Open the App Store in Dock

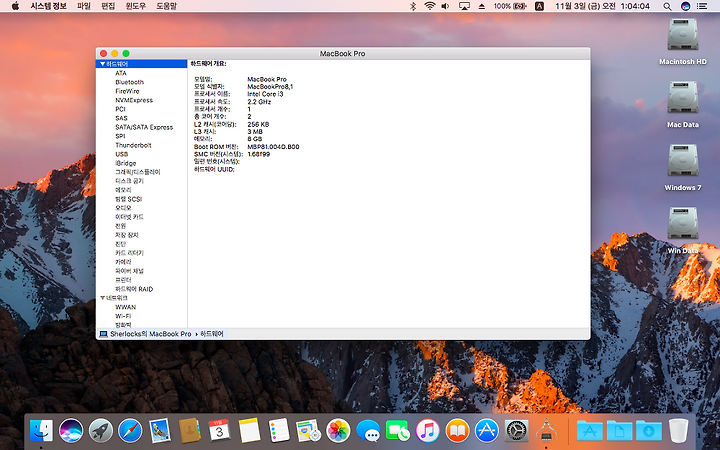click(x=487, y=431)
